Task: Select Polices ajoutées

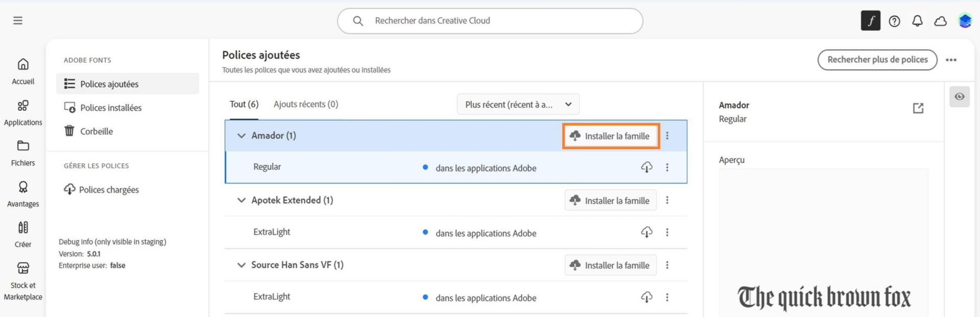Action: pyautogui.click(x=128, y=84)
